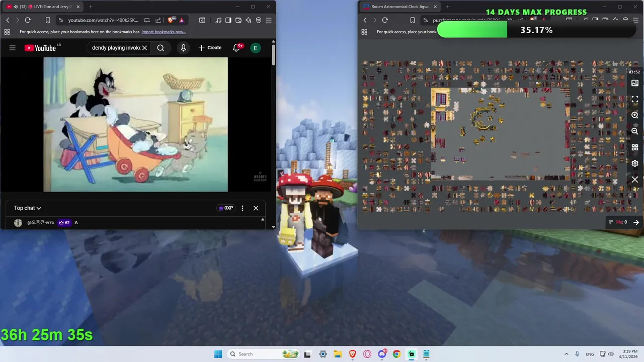This screenshot has width=644, height=362.
Task: Close the Tom and Jerry tab
Action: (77, 7)
